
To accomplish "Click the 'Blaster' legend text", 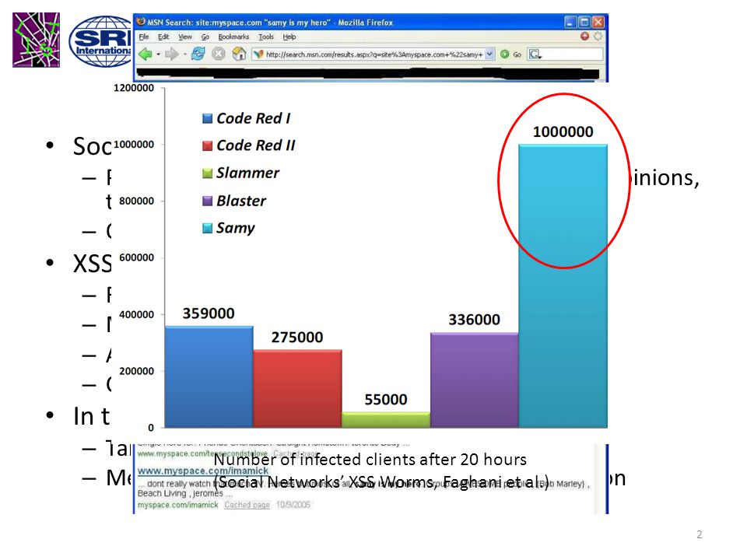I will [x=241, y=201].
